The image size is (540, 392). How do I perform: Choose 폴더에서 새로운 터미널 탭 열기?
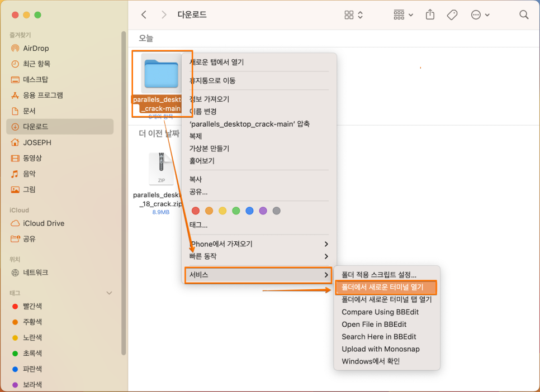pos(387,299)
